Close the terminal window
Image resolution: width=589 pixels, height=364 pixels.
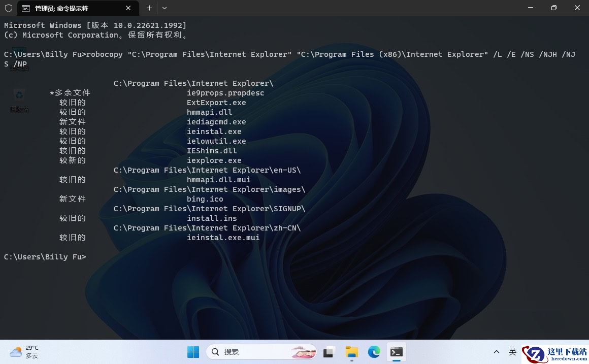point(577,8)
